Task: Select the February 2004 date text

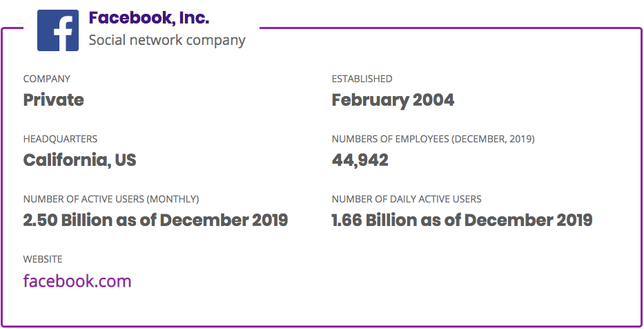Action: pos(393,100)
